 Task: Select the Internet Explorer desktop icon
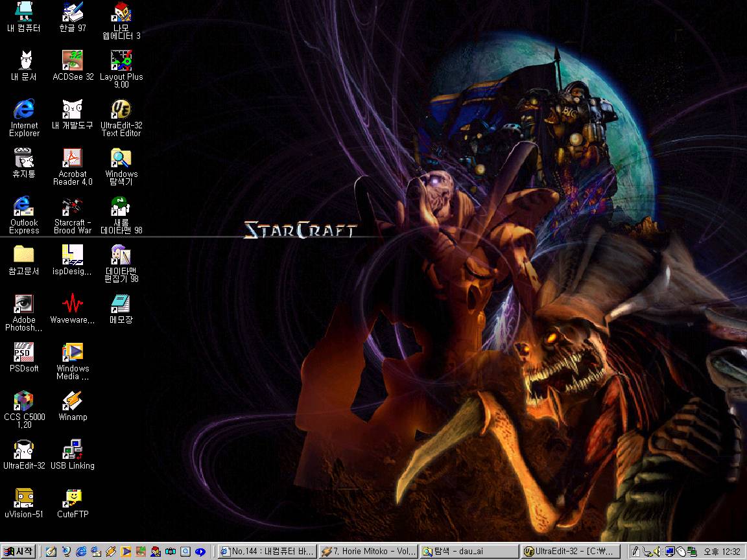24,117
